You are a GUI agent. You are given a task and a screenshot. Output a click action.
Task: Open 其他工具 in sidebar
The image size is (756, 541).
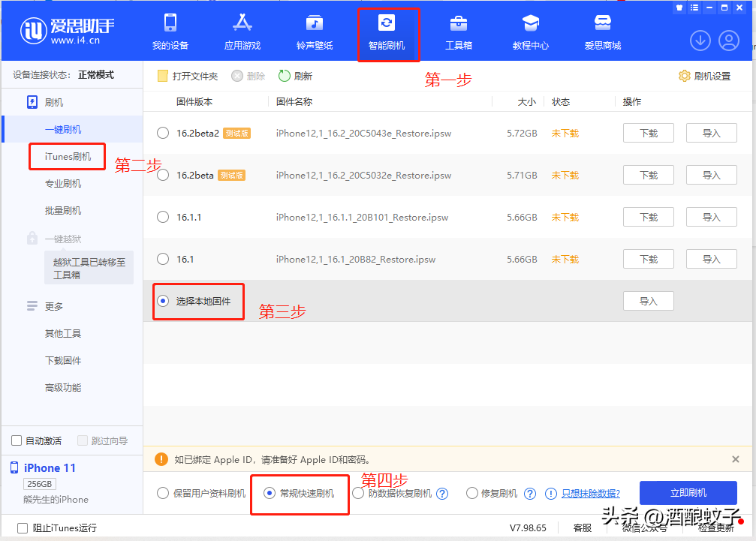click(63, 333)
